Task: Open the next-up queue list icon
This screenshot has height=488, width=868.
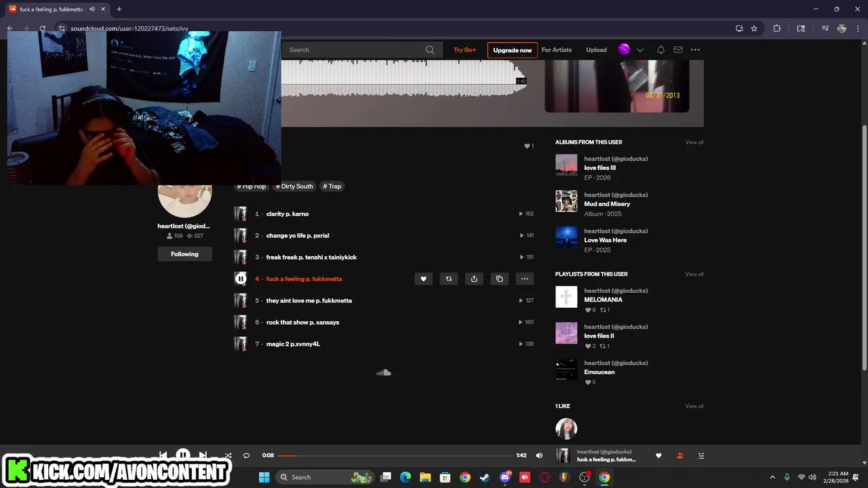Action: tap(701, 455)
